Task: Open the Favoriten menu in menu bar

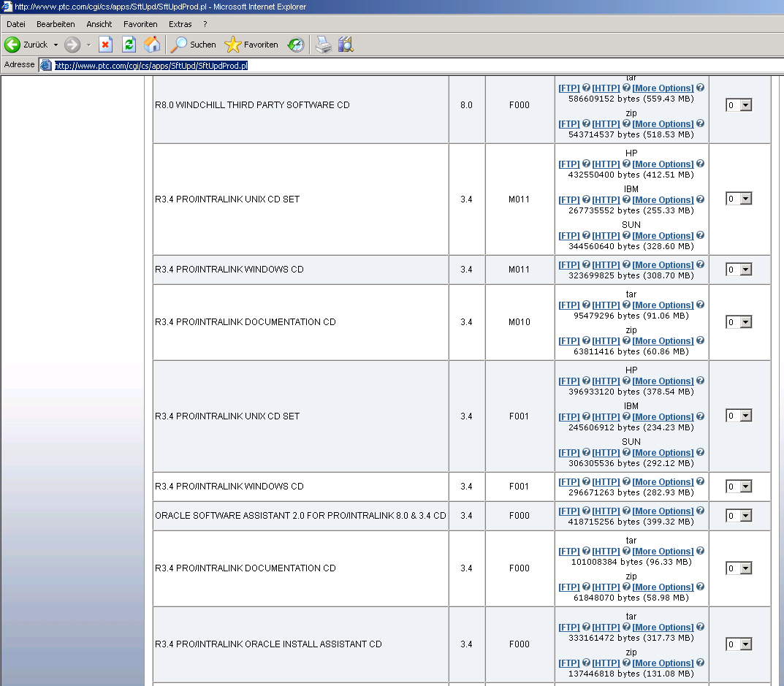Action: point(140,24)
